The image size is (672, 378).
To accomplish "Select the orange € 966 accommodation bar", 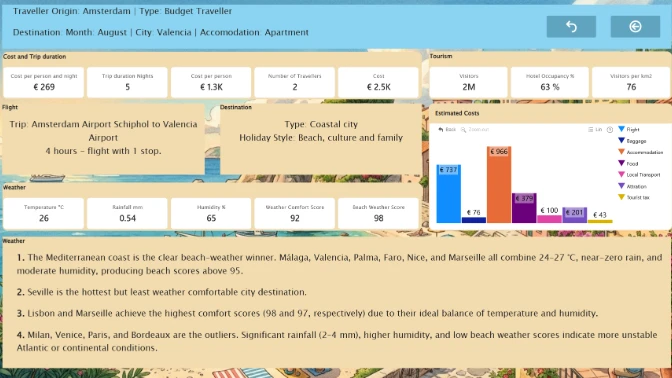I will pos(499,185).
